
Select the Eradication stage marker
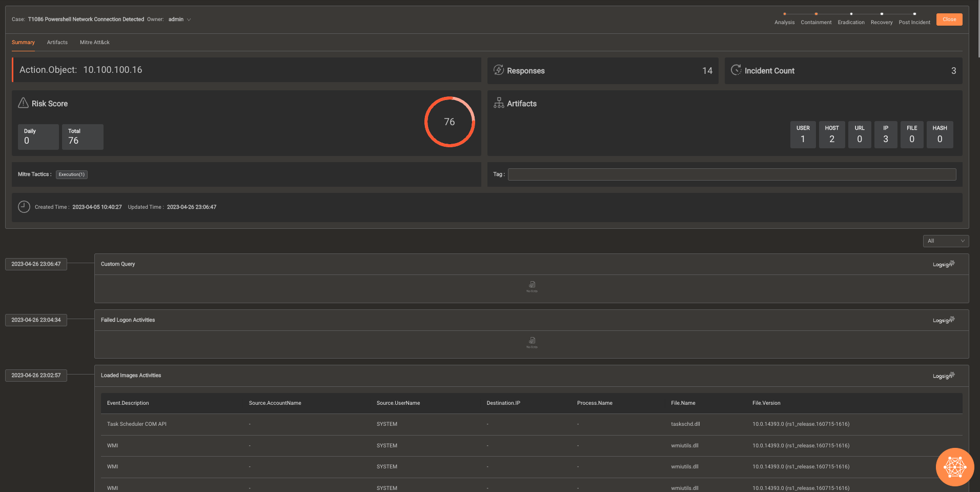tap(851, 14)
